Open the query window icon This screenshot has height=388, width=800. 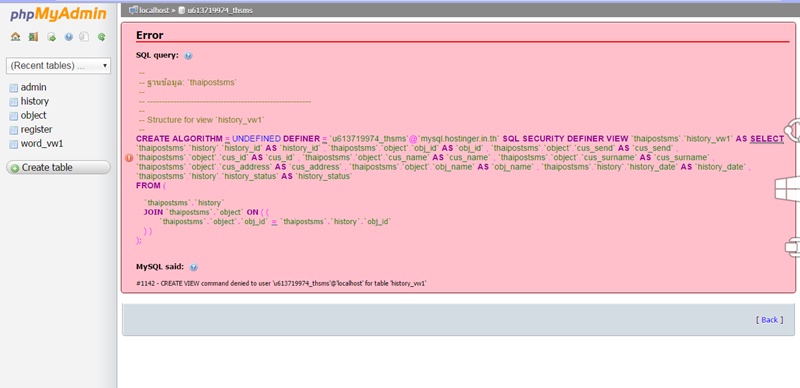coord(51,37)
